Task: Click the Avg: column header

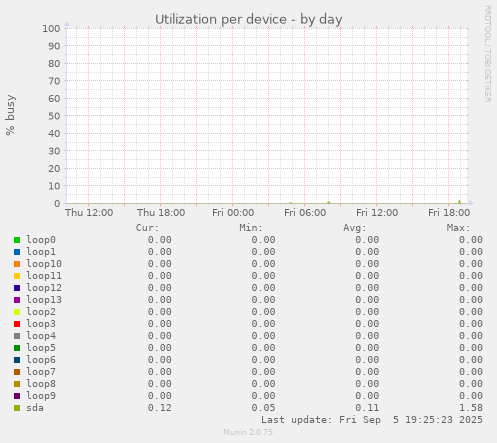Action: coord(355,228)
